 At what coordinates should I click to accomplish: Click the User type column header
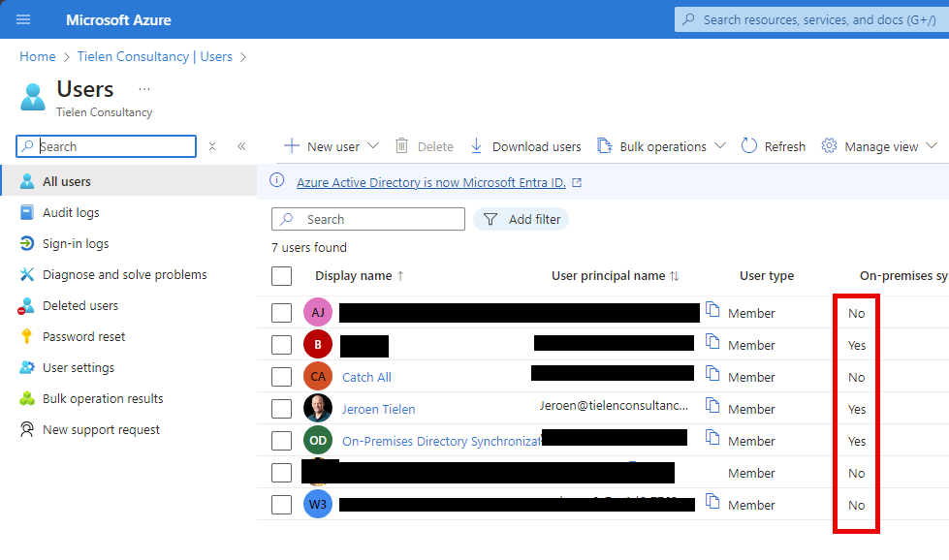point(767,276)
